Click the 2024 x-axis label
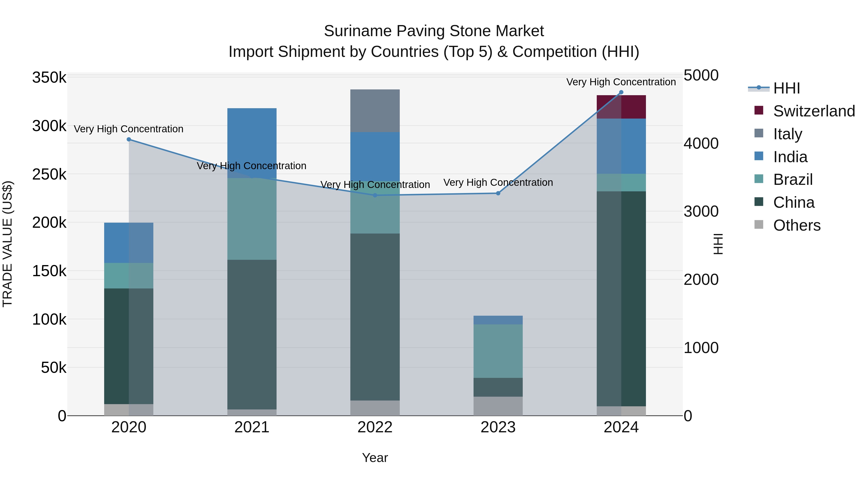 click(x=621, y=427)
